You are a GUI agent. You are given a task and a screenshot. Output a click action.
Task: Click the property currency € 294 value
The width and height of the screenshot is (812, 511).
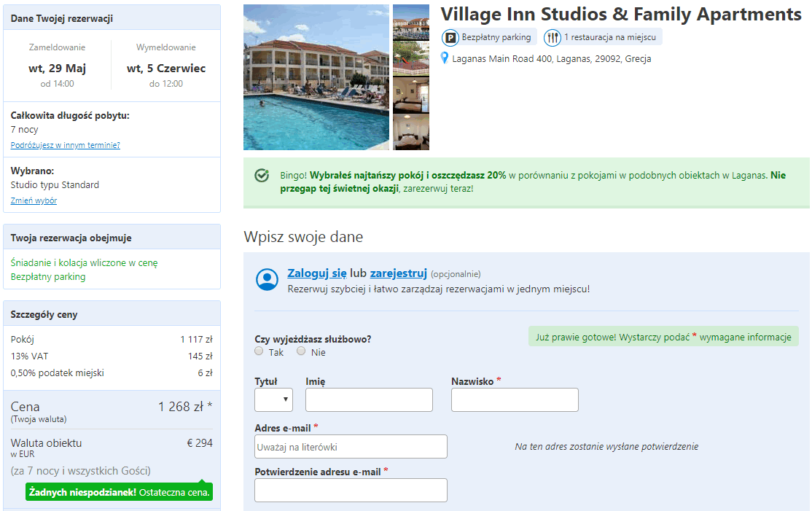(200, 442)
